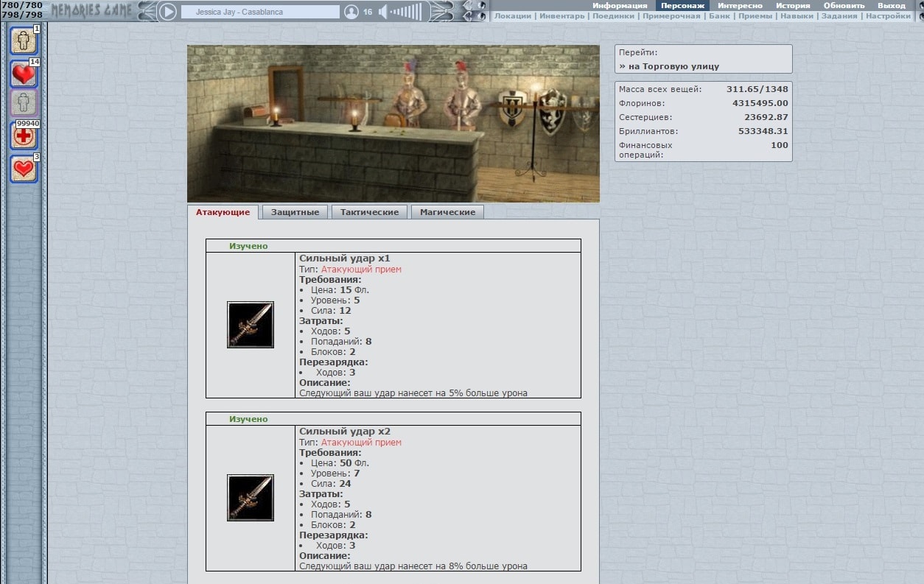Mute sound via the speaker icon
Viewport: 924px width, 584px height.
[383, 12]
